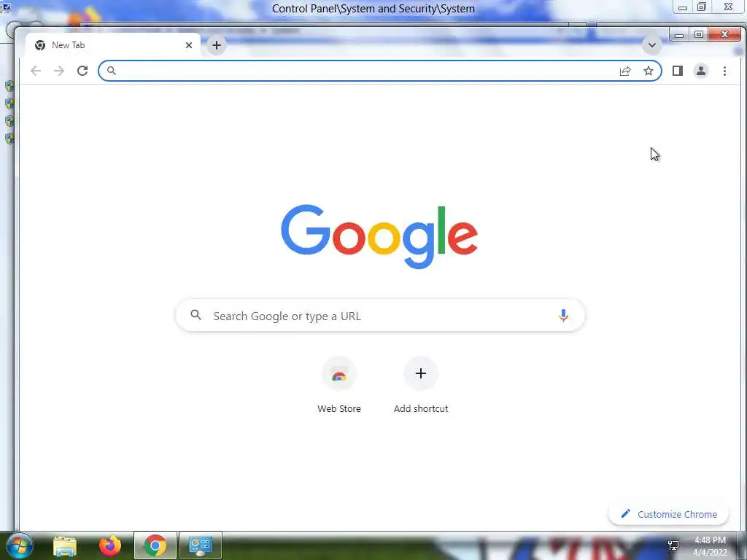This screenshot has height=560, width=747.
Task: Maximize the Chrome window
Action: [698, 35]
